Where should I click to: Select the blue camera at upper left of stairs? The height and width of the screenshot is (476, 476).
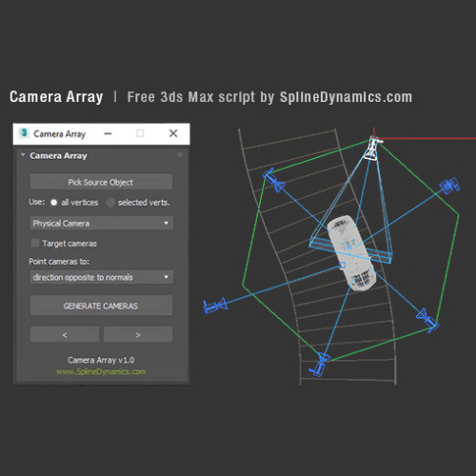(273, 181)
